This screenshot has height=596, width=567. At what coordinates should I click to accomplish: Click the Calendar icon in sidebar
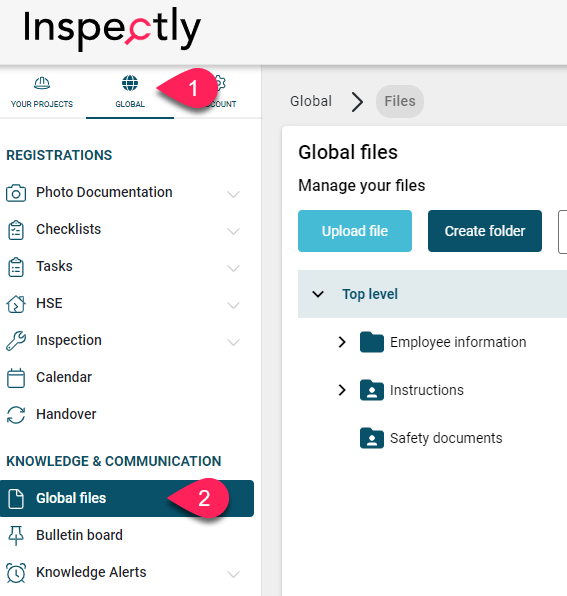pyautogui.click(x=16, y=378)
